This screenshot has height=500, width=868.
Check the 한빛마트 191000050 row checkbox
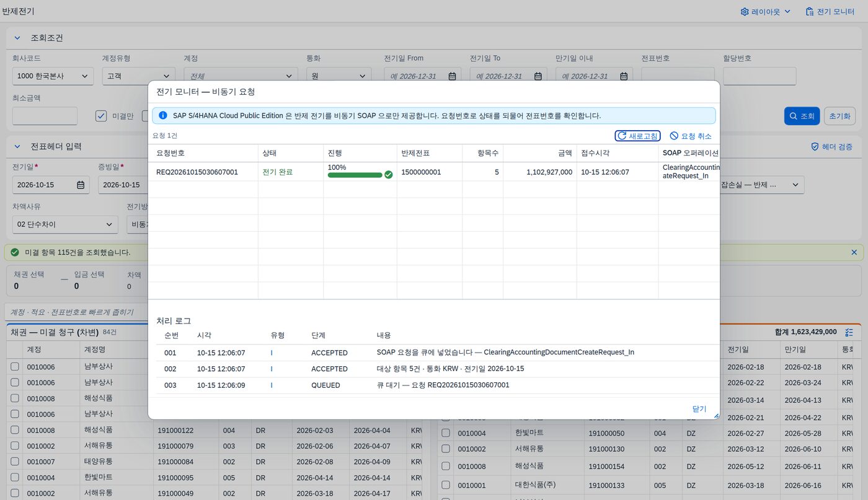coord(445,433)
